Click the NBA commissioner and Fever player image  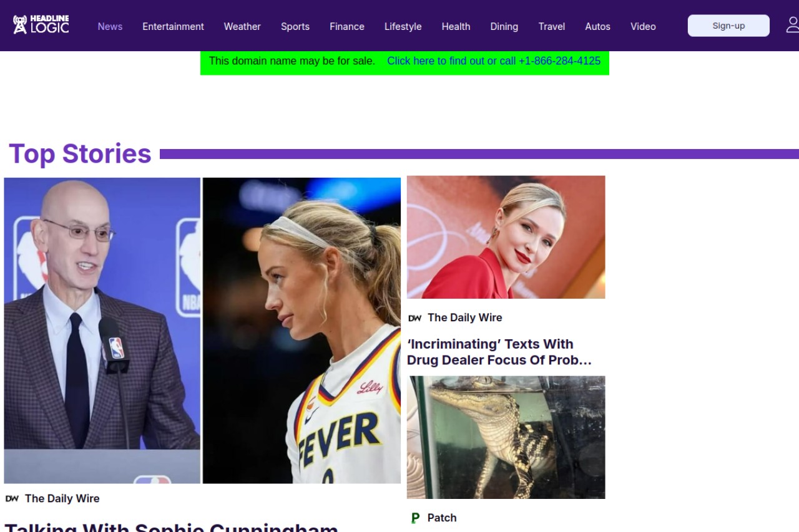click(202, 331)
